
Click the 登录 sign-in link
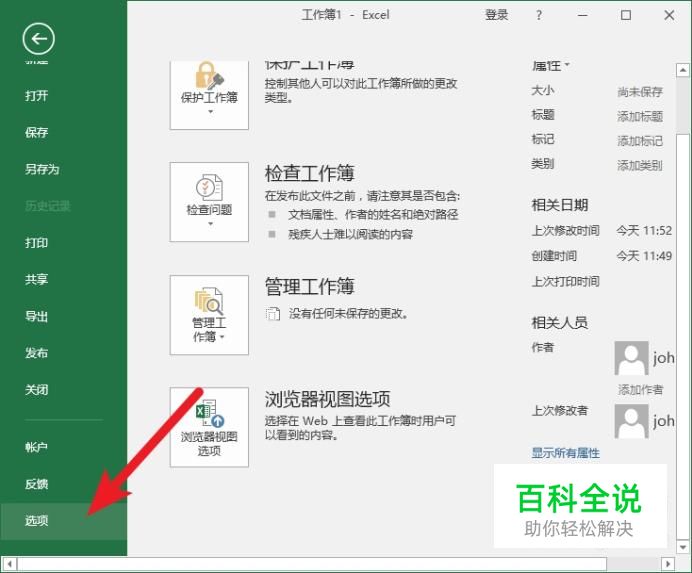click(496, 15)
